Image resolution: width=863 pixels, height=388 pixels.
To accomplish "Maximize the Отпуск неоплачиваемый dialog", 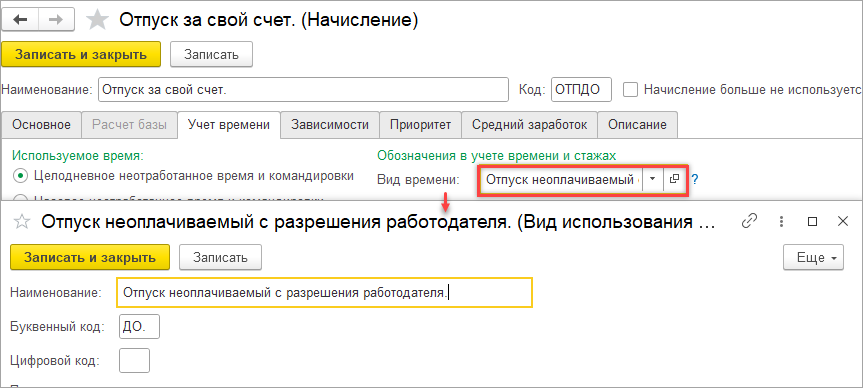I will click(812, 221).
